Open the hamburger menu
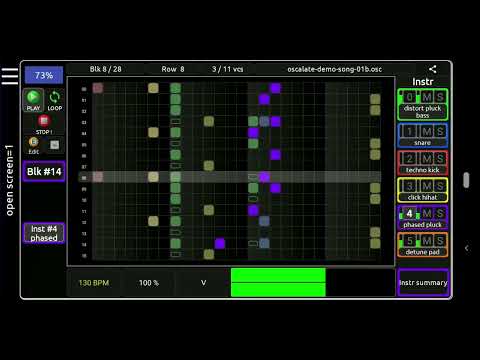 point(10,76)
